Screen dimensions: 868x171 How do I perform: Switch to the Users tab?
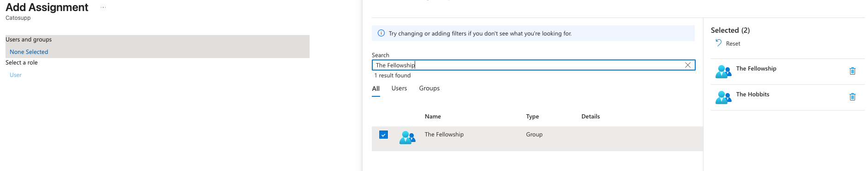(x=399, y=88)
